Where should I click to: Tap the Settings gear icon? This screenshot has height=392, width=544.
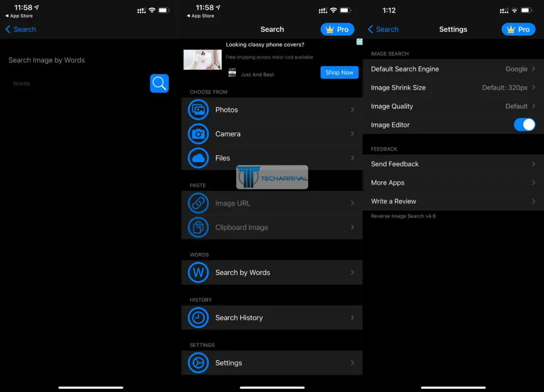coord(198,363)
